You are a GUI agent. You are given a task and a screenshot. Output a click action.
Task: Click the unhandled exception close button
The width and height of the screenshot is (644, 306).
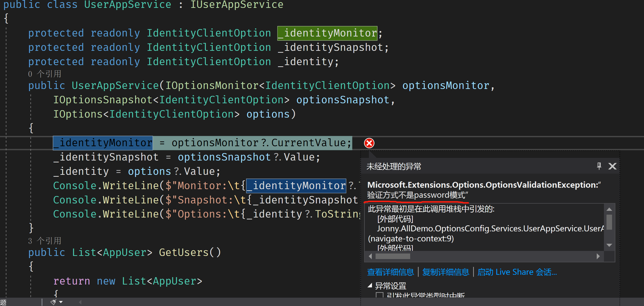613,166
